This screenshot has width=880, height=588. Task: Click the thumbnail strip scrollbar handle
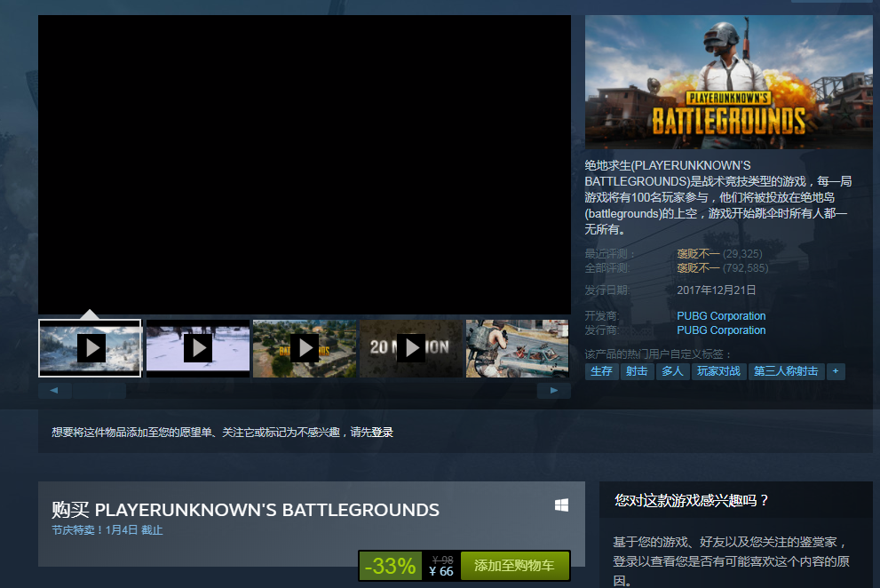[99, 390]
